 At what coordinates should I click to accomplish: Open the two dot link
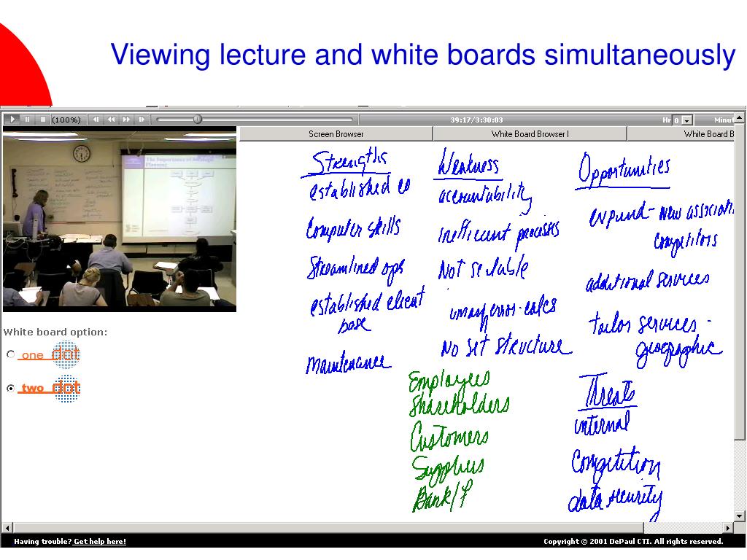click(x=50, y=388)
